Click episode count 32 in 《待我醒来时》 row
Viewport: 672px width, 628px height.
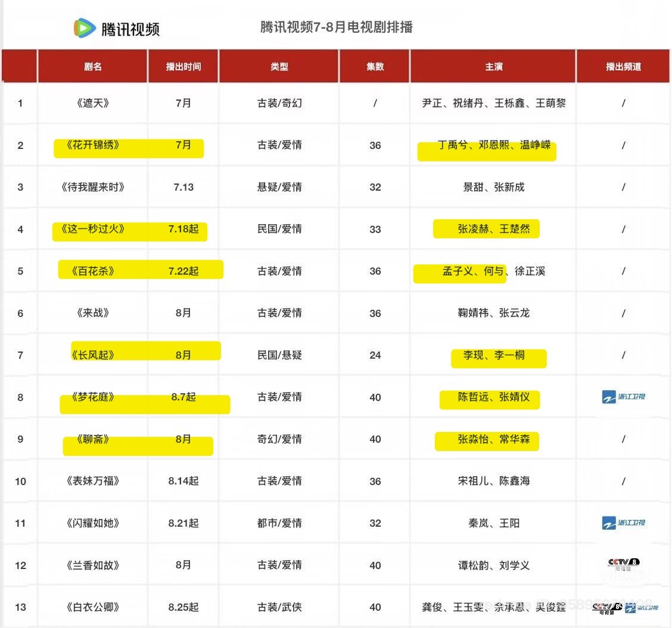pos(375,187)
